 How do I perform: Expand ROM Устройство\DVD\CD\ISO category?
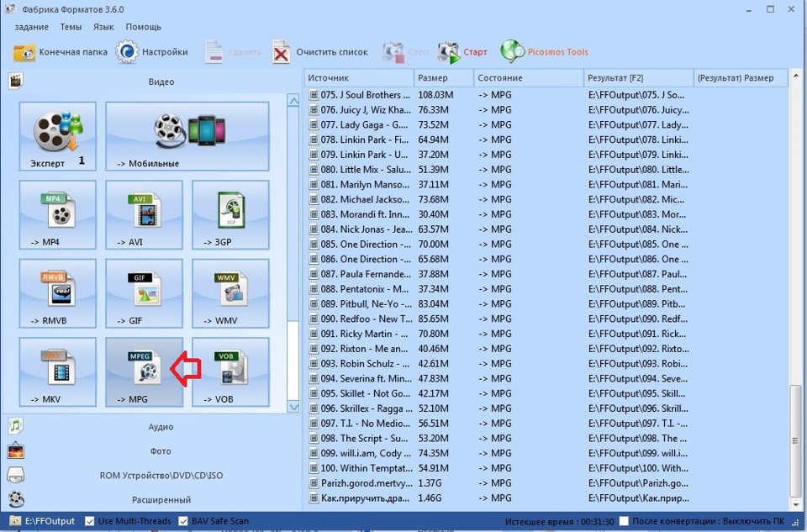(161, 476)
